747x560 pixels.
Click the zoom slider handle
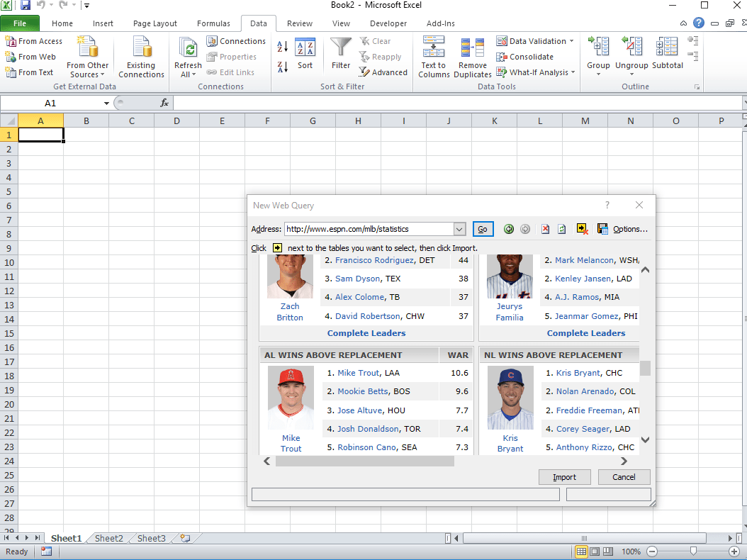[x=693, y=552]
